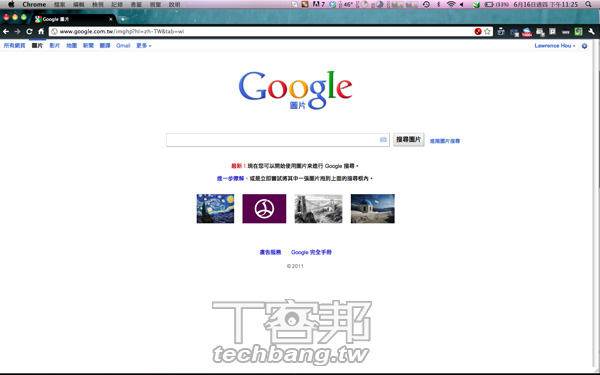Expand the 更多 dropdown
600x375 pixels.
[x=143, y=46]
